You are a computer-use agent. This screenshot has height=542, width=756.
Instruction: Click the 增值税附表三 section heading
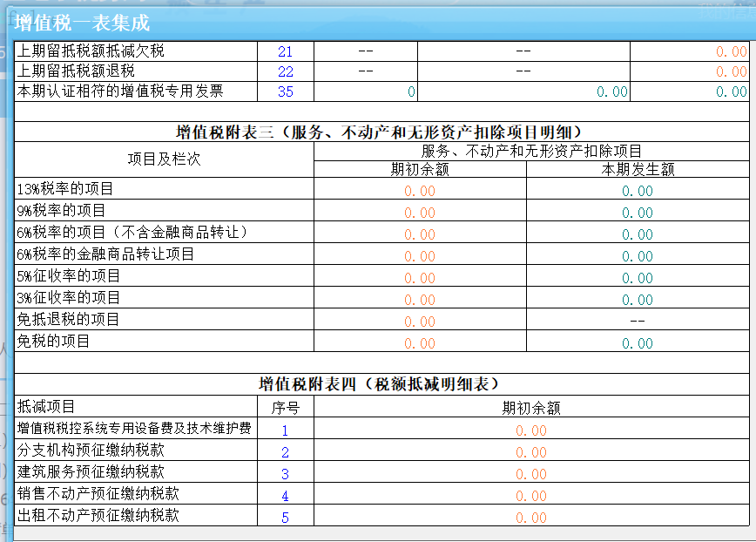click(379, 132)
